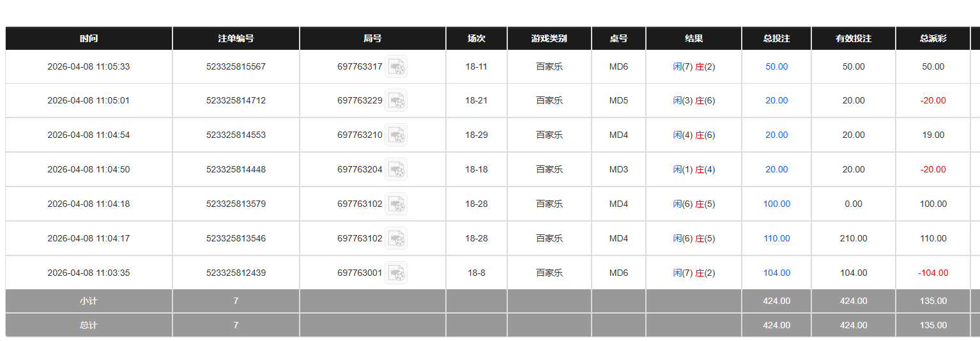The height and width of the screenshot is (341, 980).
Task: Click replay icon next to round 697763210
Action: point(396,135)
